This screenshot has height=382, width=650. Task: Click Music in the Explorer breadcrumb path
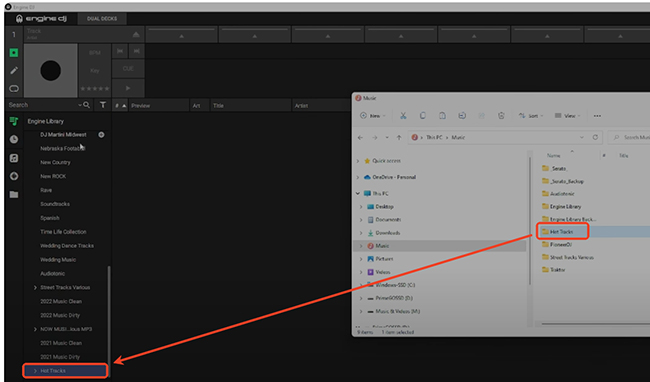point(458,137)
